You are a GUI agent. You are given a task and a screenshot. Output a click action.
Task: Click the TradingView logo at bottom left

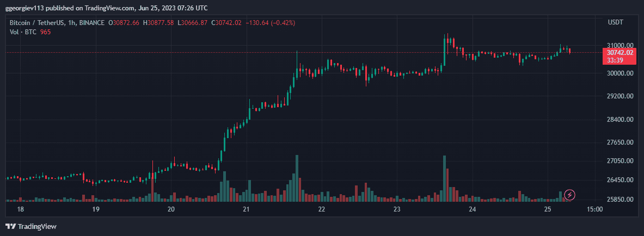click(31, 226)
